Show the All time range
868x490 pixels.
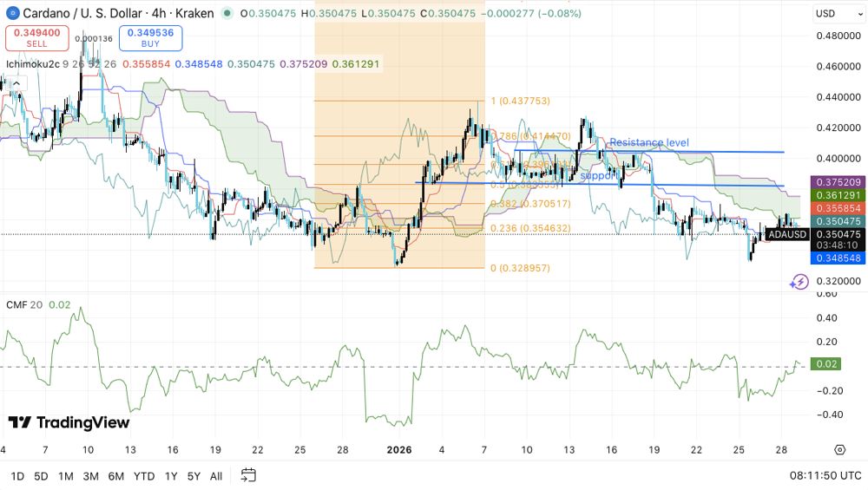216,476
